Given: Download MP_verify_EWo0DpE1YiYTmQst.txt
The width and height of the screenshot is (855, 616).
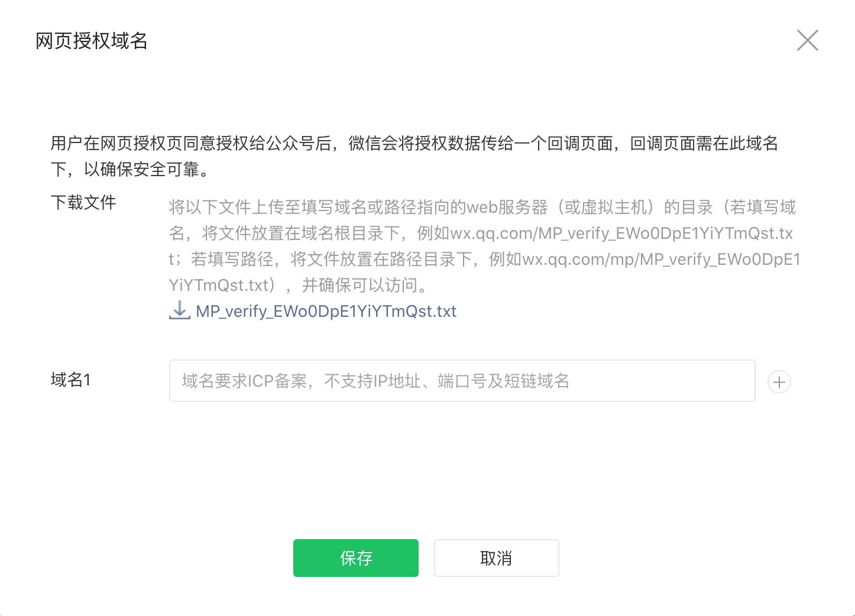Looking at the screenshot, I should click(325, 311).
